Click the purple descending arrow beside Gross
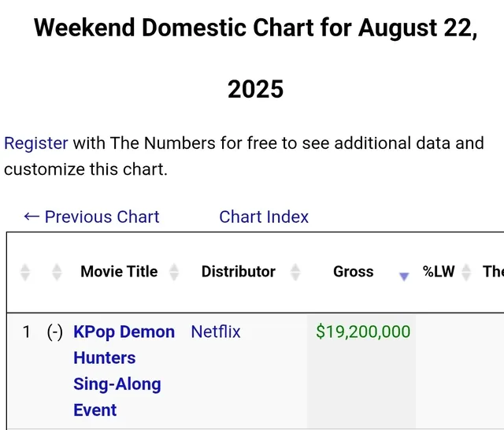 point(404,276)
